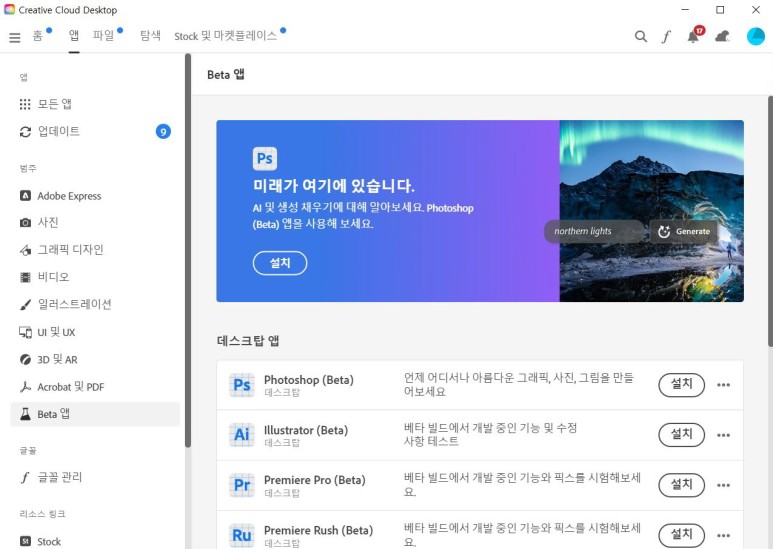The height and width of the screenshot is (549, 773).
Task: Click the 비디오 film icon
Action: pos(25,277)
